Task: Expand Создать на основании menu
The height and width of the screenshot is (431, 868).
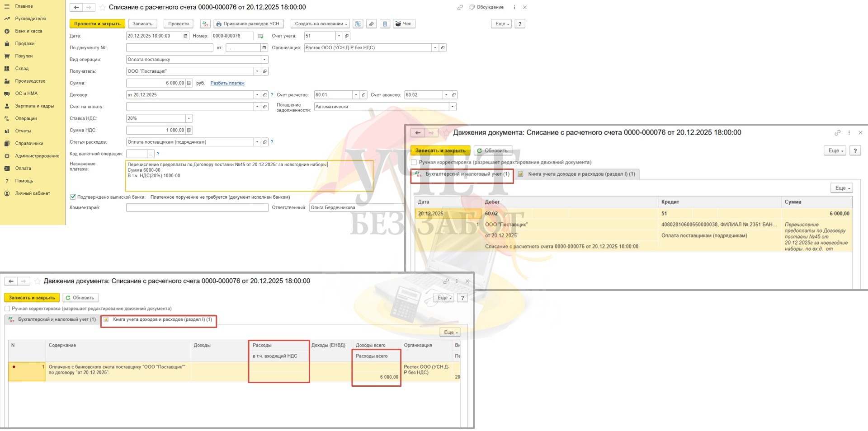Action: [x=321, y=24]
